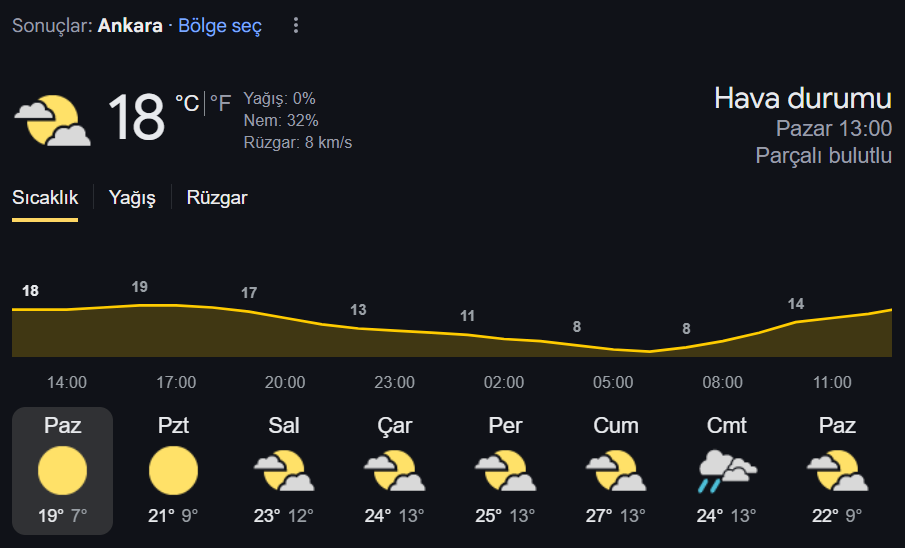
Task: Click the 05:00 hour label
Action: pos(613,382)
